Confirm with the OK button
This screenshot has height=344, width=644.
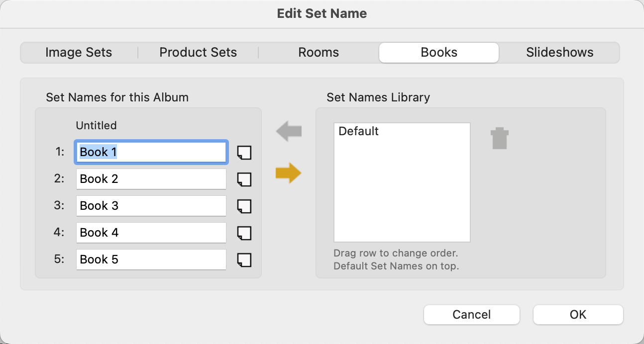pyautogui.click(x=578, y=315)
